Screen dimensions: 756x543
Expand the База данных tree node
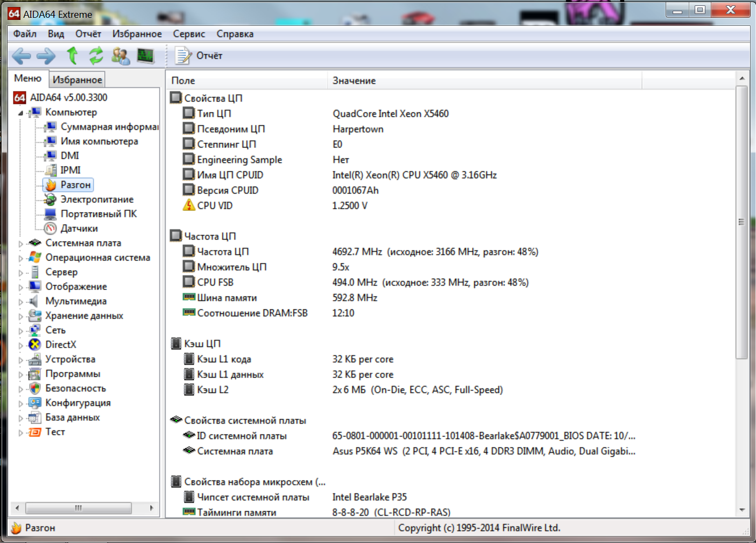click(21, 418)
